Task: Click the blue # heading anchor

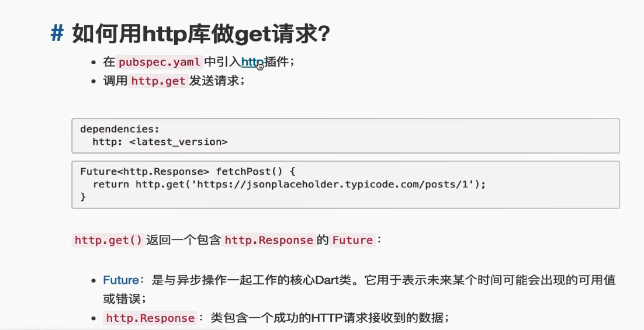Action: click(57, 33)
